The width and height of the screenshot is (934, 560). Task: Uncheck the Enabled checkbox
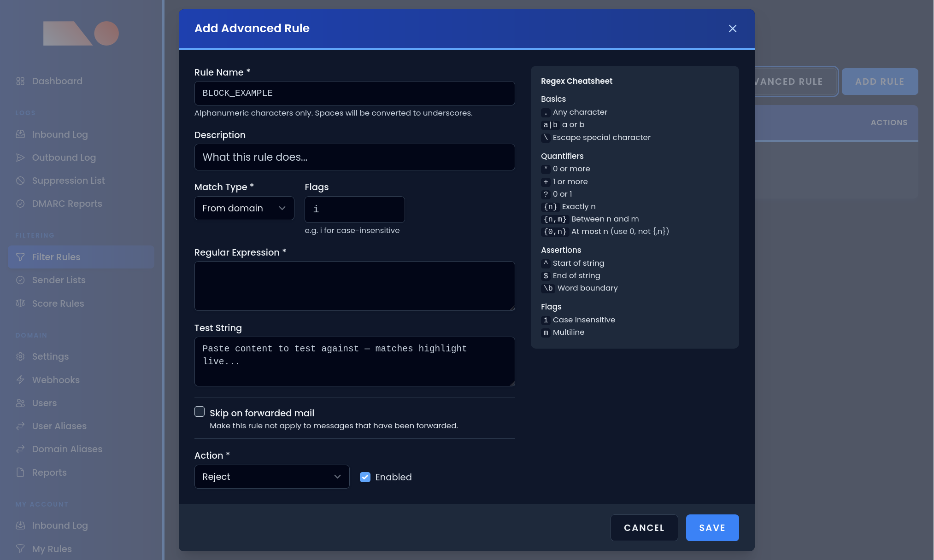(x=365, y=477)
